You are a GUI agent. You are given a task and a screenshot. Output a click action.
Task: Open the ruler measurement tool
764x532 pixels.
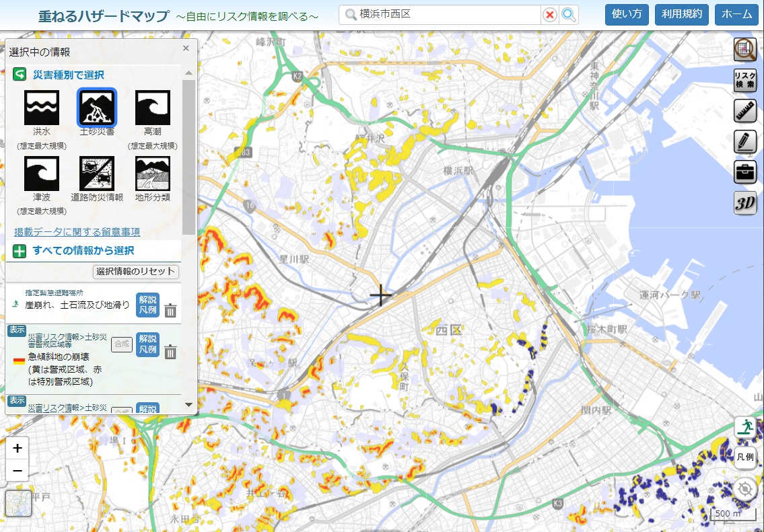click(x=744, y=111)
